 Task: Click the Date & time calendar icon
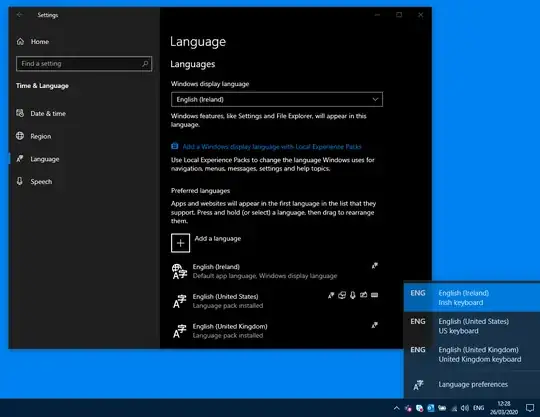click(x=20, y=113)
